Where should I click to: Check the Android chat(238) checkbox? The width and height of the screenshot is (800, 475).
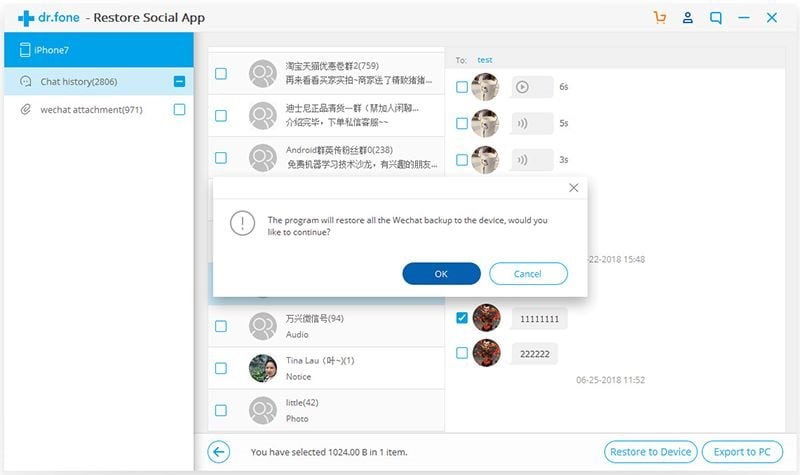coord(221,158)
